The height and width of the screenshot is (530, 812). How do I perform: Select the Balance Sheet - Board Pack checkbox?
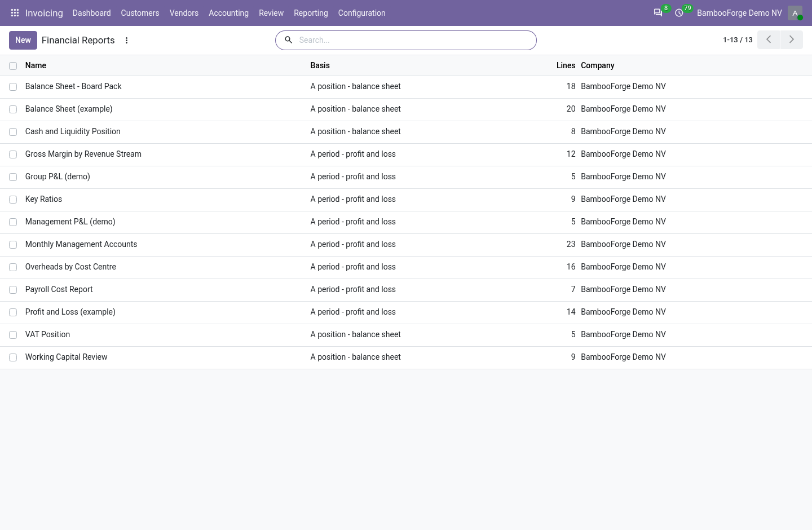coord(13,87)
